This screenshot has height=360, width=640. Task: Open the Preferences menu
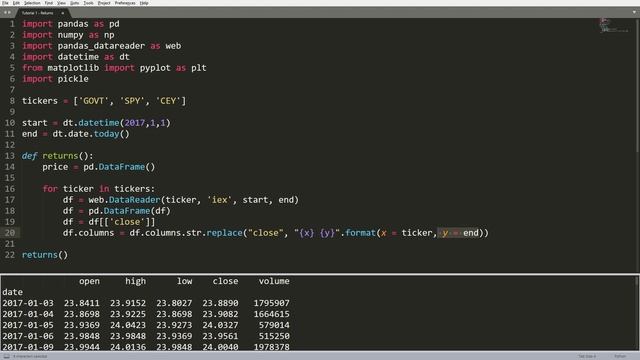(125, 3)
